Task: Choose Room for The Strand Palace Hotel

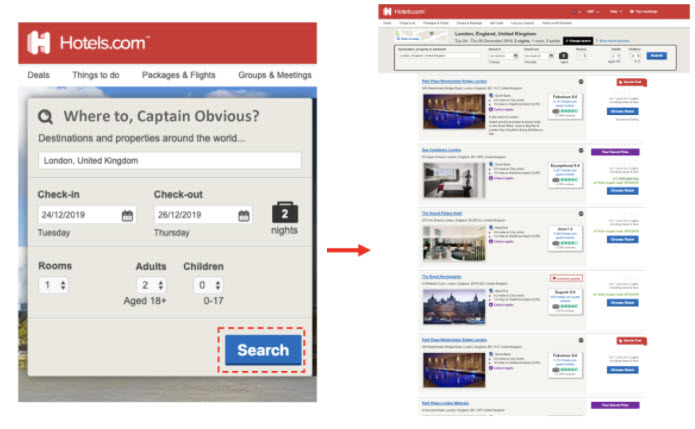Action: pyautogui.click(x=622, y=240)
